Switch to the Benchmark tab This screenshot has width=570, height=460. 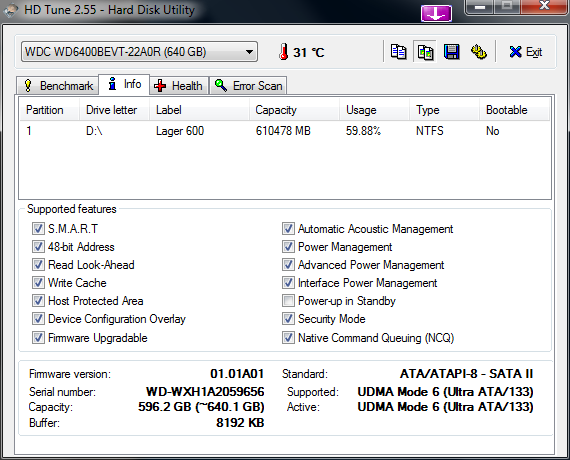tap(58, 85)
